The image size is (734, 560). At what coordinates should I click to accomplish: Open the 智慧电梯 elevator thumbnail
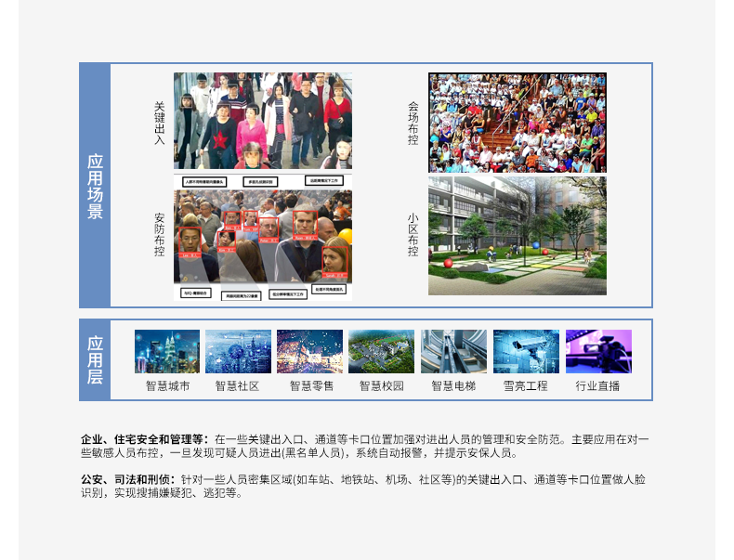pos(453,351)
